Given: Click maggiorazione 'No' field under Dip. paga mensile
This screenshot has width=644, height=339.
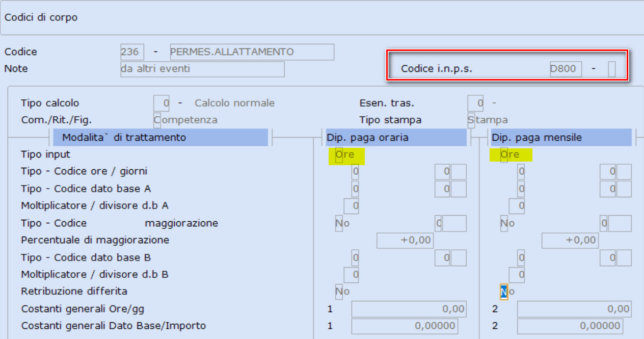Looking at the screenshot, I should (504, 223).
